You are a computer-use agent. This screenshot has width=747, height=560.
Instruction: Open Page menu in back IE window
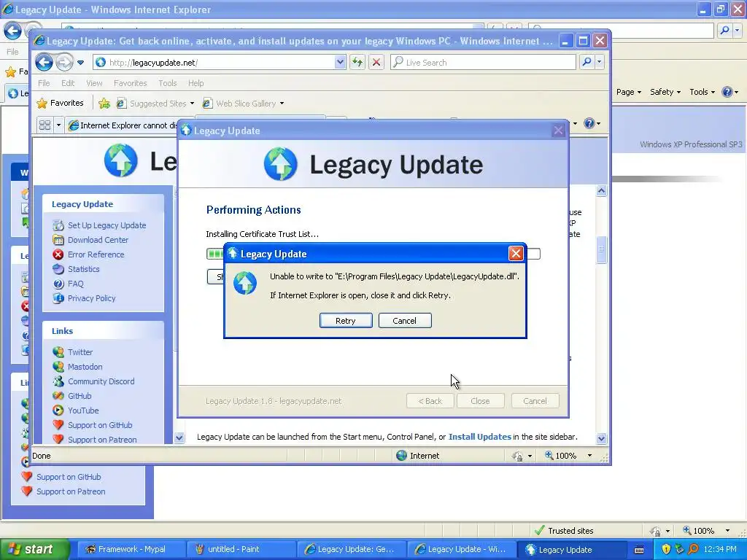point(628,92)
